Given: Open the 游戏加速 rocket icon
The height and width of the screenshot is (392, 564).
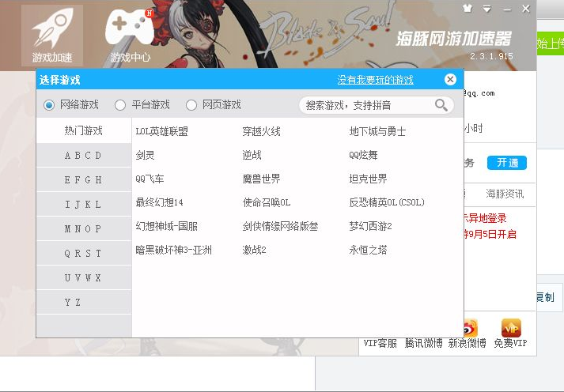Looking at the screenshot, I should click(52, 36).
